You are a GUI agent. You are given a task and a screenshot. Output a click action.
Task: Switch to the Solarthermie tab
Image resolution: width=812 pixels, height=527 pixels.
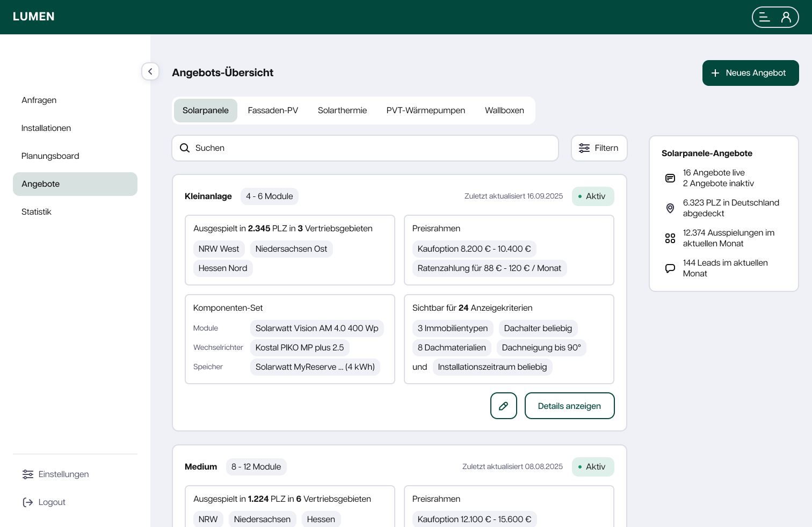(x=343, y=111)
